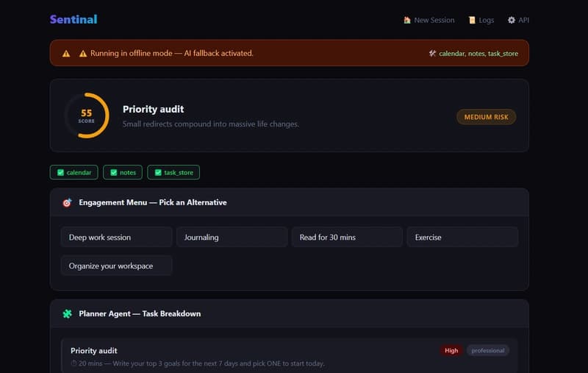Image resolution: width=588 pixels, height=373 pixels.
Task: Choose Deep work session alternative
Action: pos(117,237)
